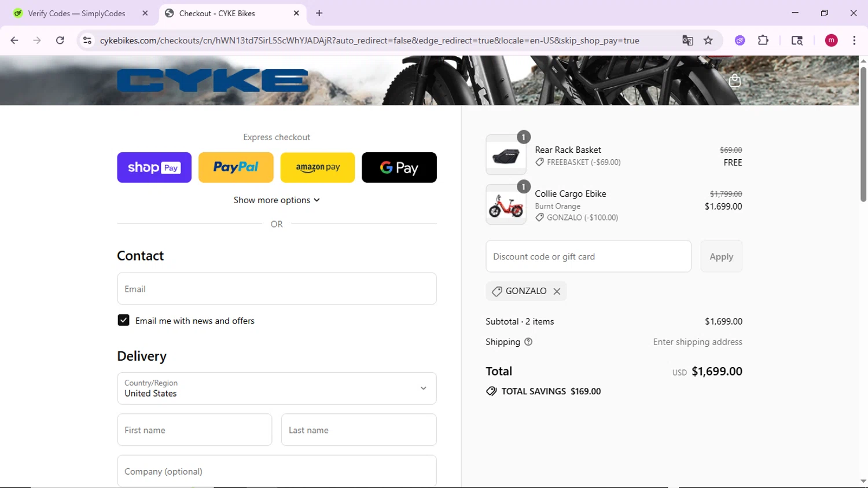Viewport: 868px width, 488px height.
Task: Go forward with the browser forward arrow
Action: [37, 41]
